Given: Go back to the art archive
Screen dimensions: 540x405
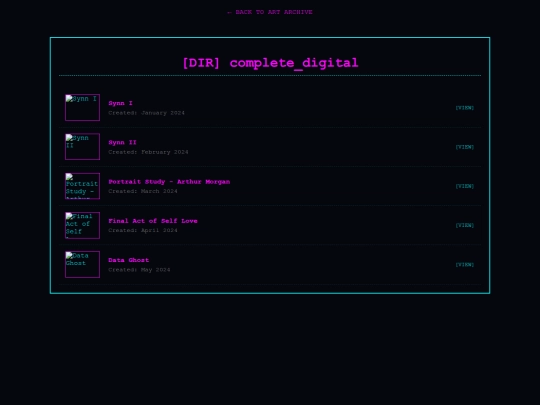Looking at the screenshot, I should [270, 12].
